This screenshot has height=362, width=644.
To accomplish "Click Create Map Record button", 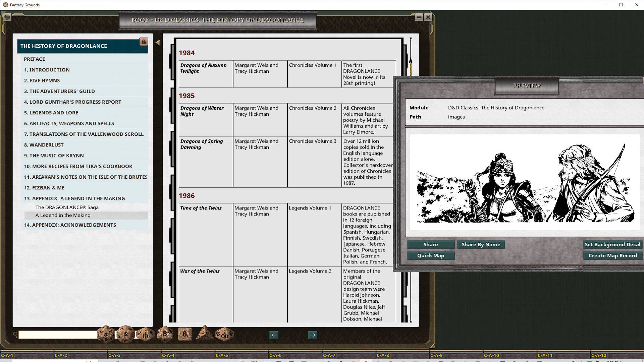I will coord(612,255).
